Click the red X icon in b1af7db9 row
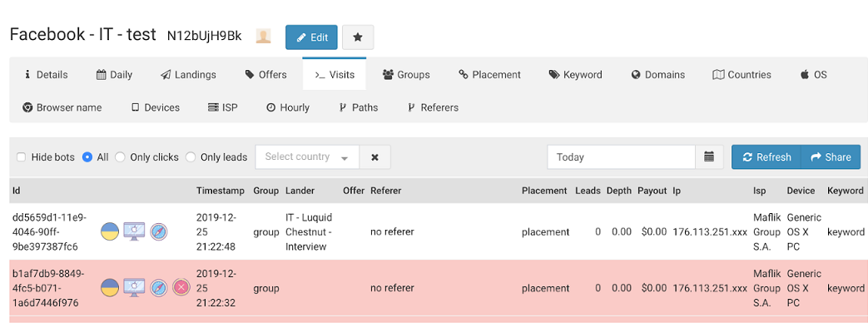Image resolution: width=868 pixels, height=323 pixels. pyautogui.click(x=181, y=287)
